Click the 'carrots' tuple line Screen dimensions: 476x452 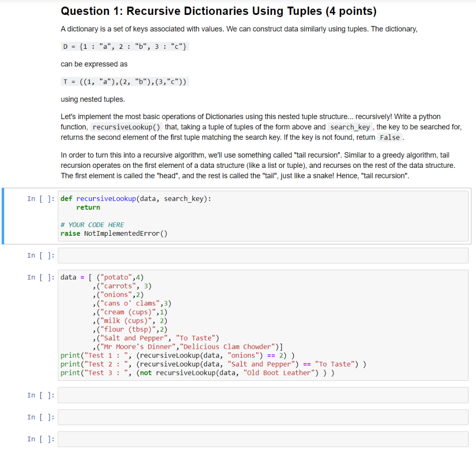point(122,286)
